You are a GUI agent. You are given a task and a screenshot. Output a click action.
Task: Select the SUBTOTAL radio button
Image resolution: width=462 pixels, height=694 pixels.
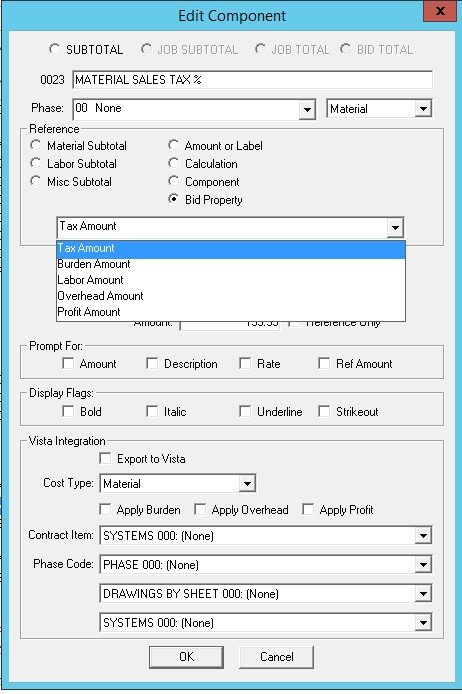point(54,49)
